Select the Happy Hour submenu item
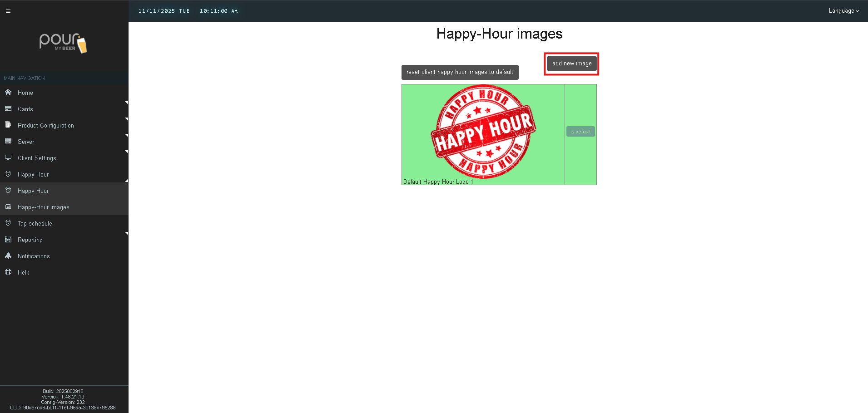 (x=33, y=191)
